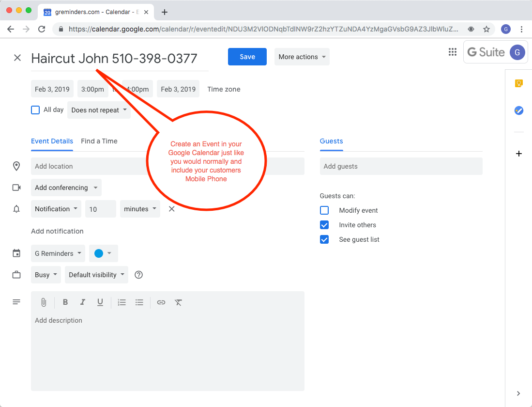Edit the notification value 10
Viewport: 532px width, 407px height.
click(x=100, y=209)
